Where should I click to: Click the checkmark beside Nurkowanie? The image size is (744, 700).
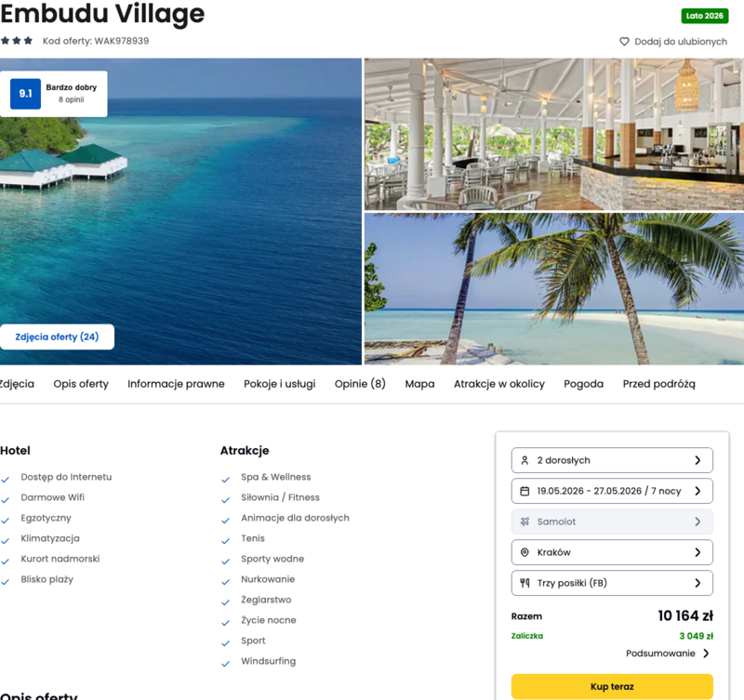pyautogui.click(x=225, y=582)
